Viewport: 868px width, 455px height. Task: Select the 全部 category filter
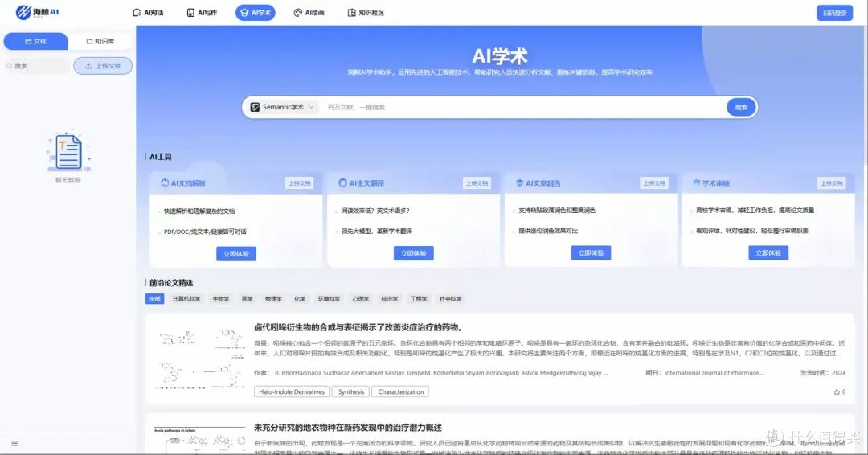(154, 299)
